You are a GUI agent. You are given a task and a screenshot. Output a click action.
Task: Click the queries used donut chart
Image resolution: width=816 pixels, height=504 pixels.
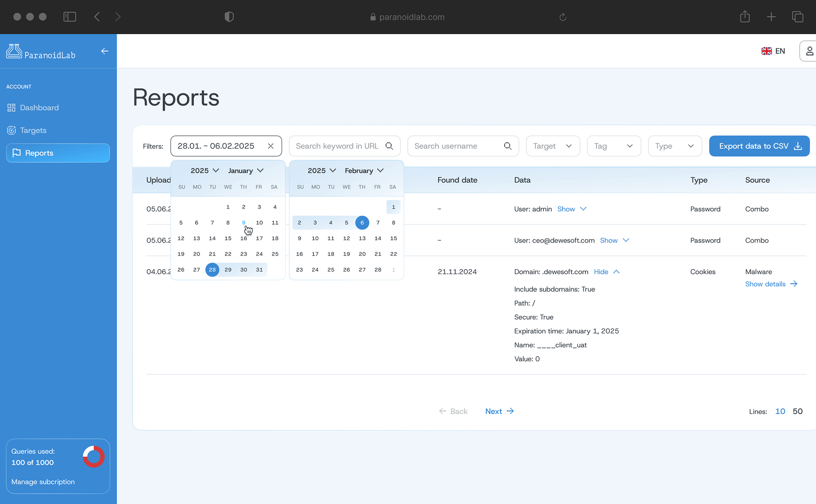tap(93, 456)
